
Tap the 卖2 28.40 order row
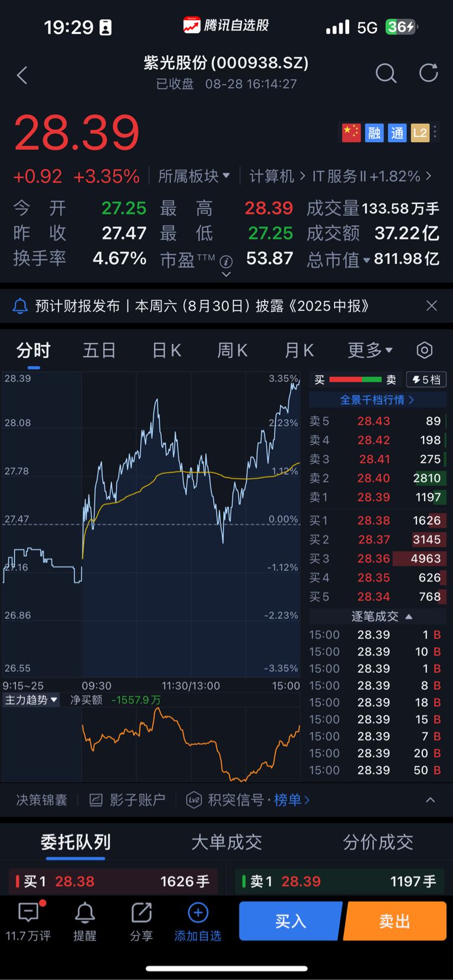pyautogui.click(x=378, y=478)
